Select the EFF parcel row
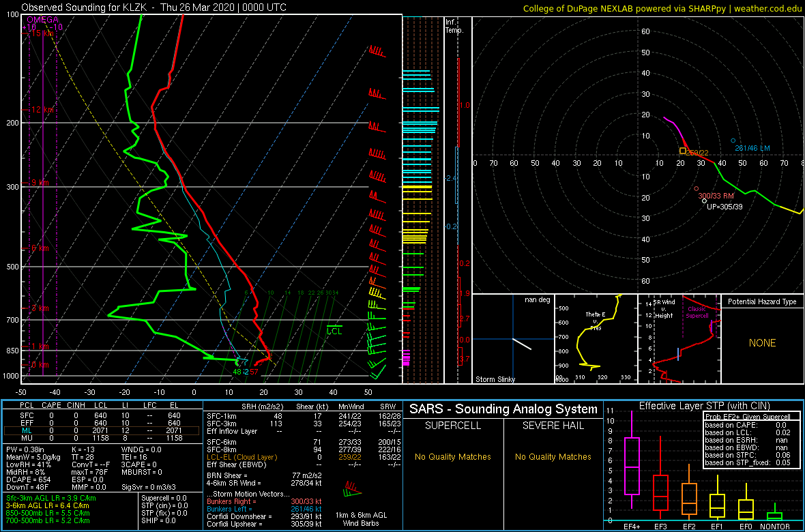 (102, 424)
